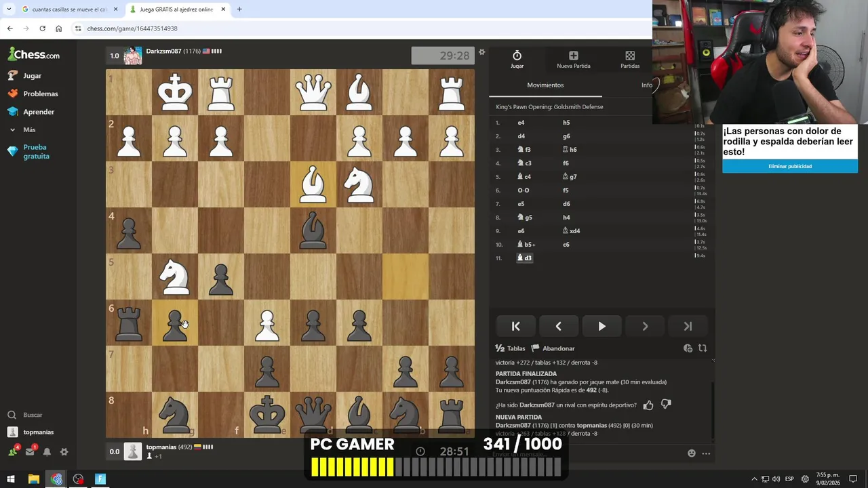Give thumbs up for sportsmanship
Viewport: 868px width, 488px height.
click(x=648, y=405)
